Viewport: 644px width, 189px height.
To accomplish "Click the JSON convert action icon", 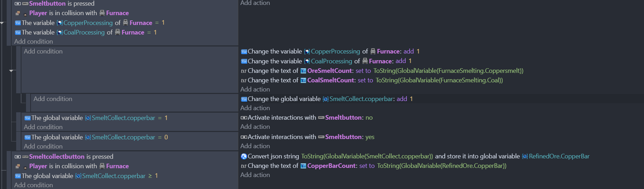I will tap(244, 156).
